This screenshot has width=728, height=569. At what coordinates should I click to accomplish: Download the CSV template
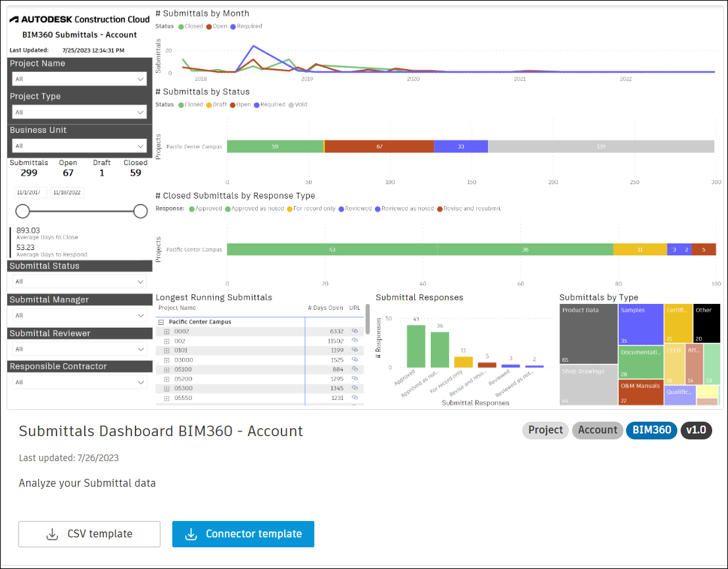[89, 533]
